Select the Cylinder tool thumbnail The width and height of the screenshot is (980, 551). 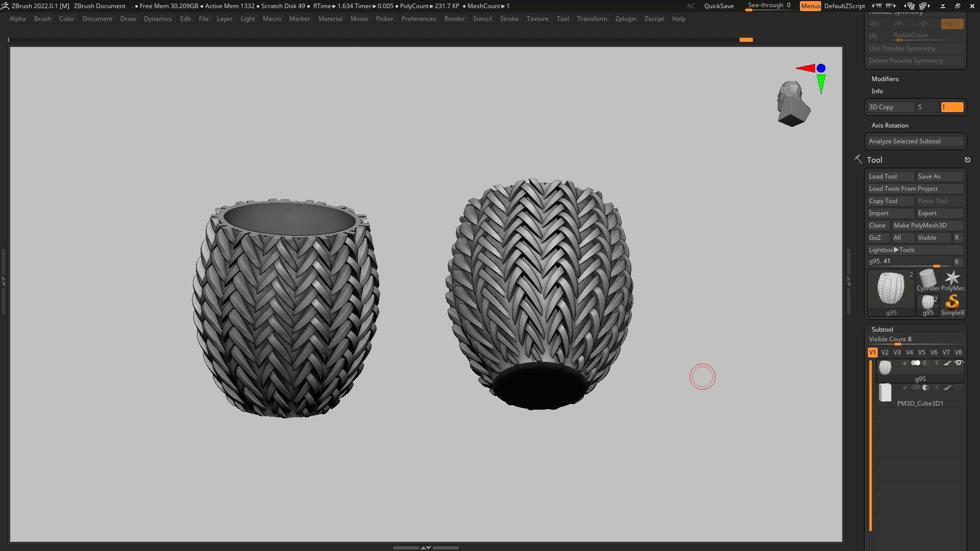(927, 279)
